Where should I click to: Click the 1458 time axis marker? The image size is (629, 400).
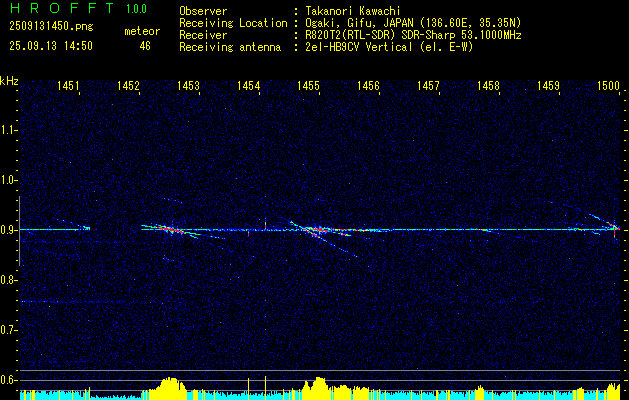(489, 85)
